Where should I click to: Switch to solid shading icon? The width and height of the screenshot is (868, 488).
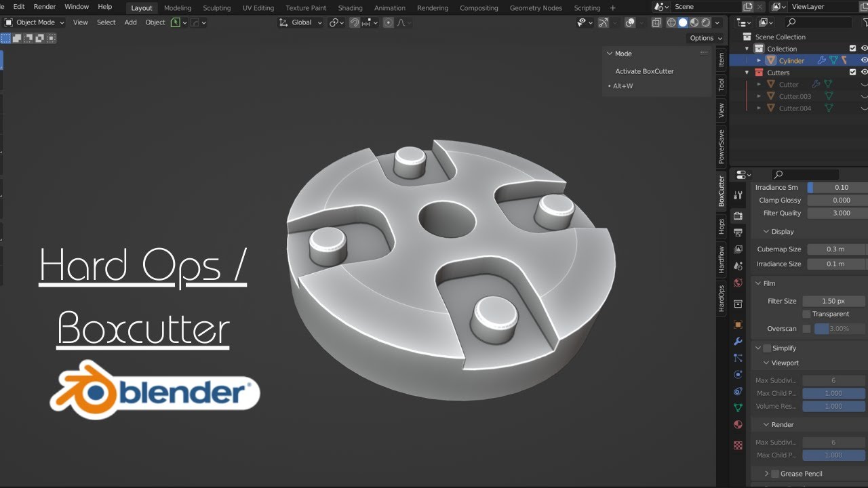[x=683, y=22]
